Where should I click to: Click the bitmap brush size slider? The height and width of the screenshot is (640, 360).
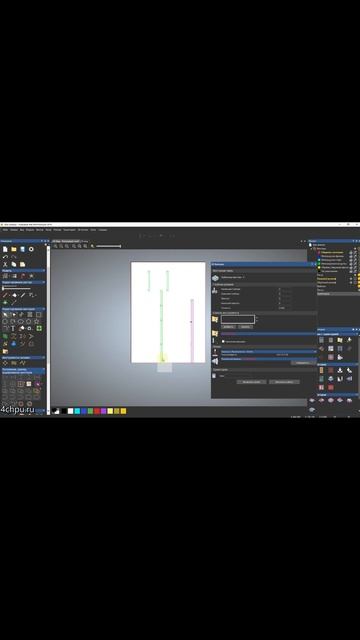click(16, 289)
